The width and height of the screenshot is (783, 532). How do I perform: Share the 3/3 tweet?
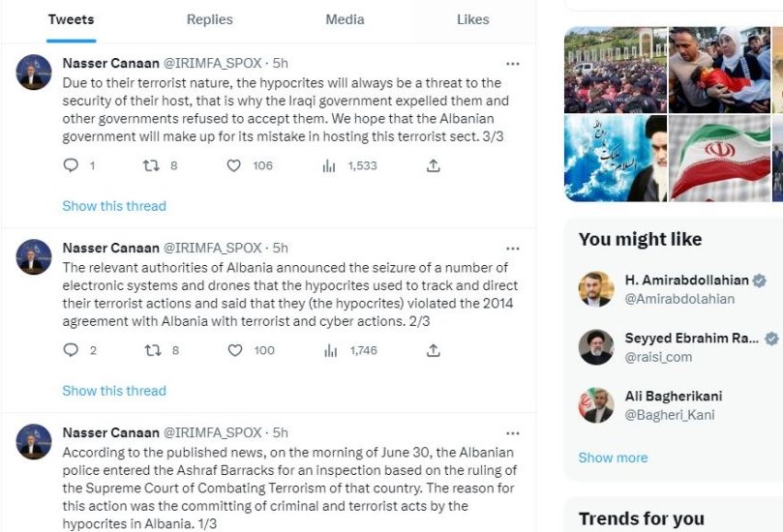(x=433, y=165)
